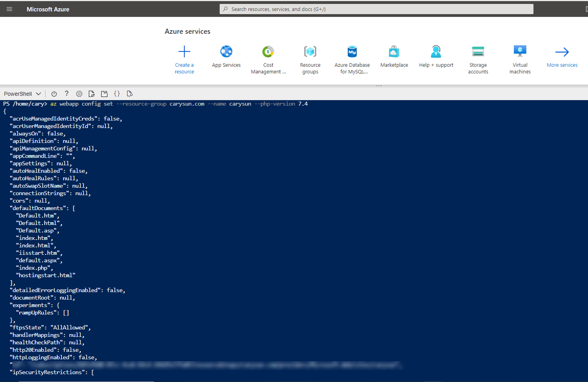The height and width of the screenshot is (382, 588).
Task: Click the Microsoft Azure home title
Action: click(x=48, y=9)
